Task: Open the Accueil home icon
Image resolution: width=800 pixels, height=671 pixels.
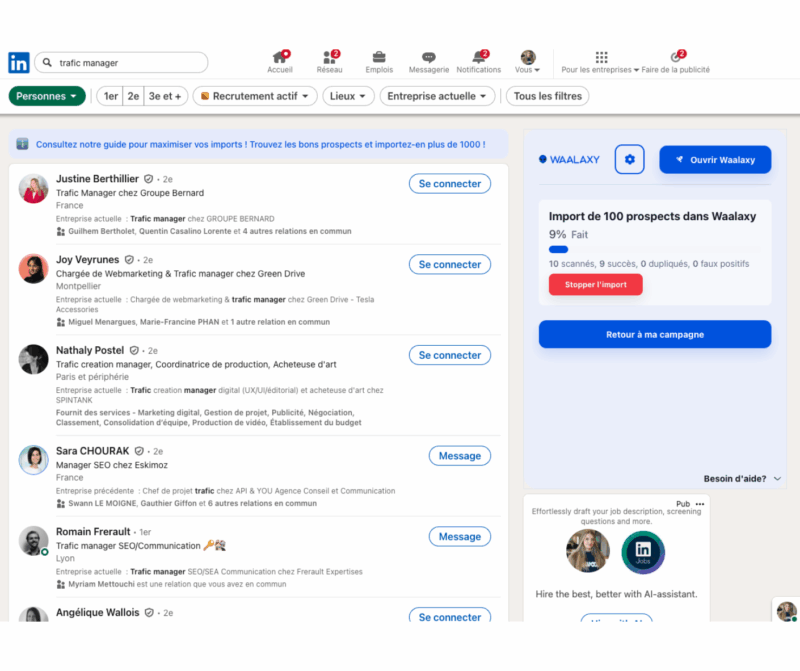Action: coord(280,57)
